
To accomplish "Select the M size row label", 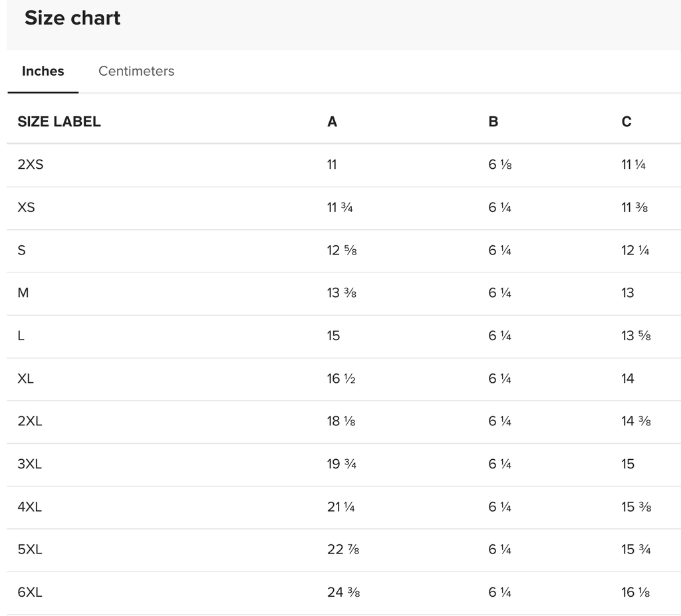I will click(23, 293).
